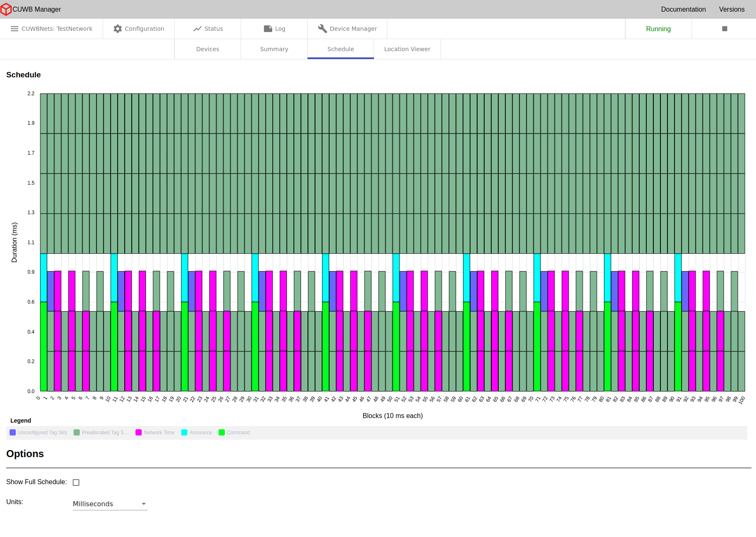Open the Documentation link
The image size is (756, 537).
pos(683,9)
